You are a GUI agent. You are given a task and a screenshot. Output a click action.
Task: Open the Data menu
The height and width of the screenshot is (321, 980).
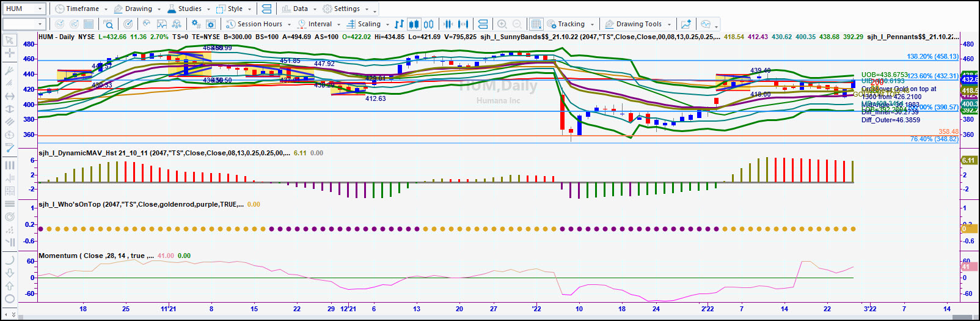coord(299,9)
